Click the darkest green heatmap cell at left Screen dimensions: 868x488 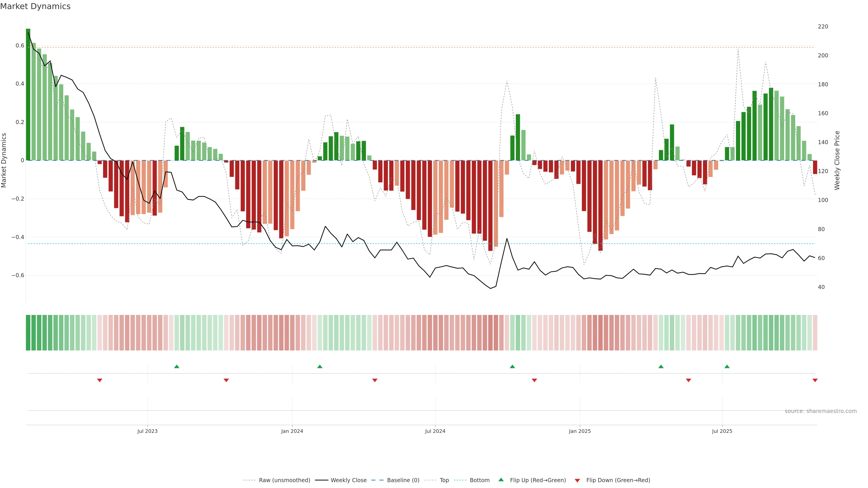coord(28,332)
